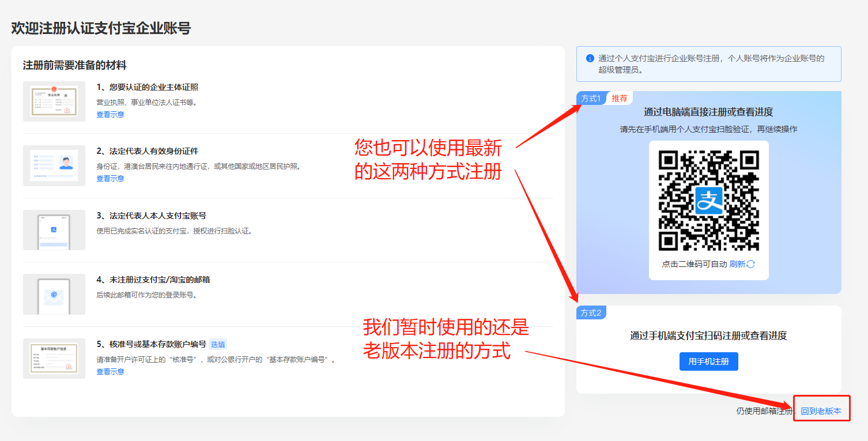868x441 pixels.
Task: Click text 后续此邮箱可作为您的登录账号。
Action: tap(147, 295)
